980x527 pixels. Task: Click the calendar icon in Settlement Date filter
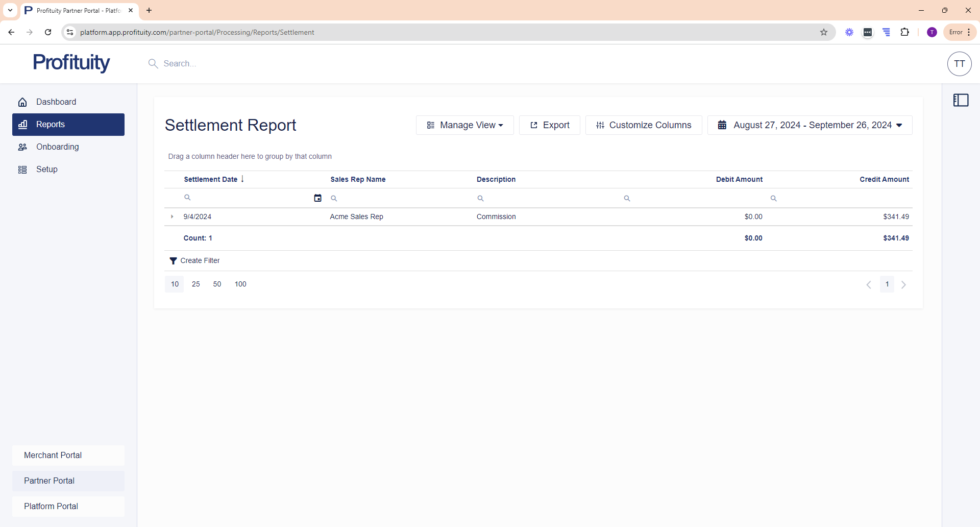[x=317, y=198]
